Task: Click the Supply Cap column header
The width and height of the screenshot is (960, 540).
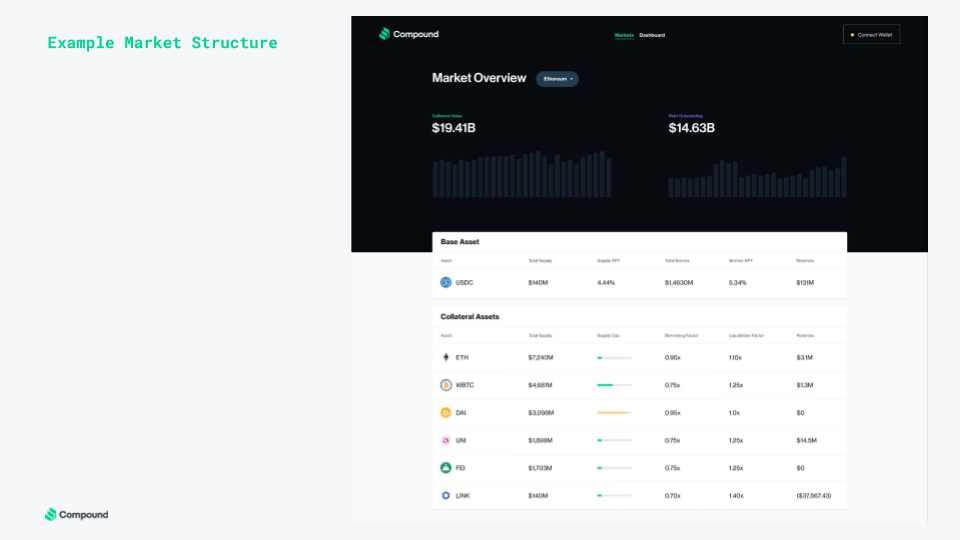Action: 608,336
